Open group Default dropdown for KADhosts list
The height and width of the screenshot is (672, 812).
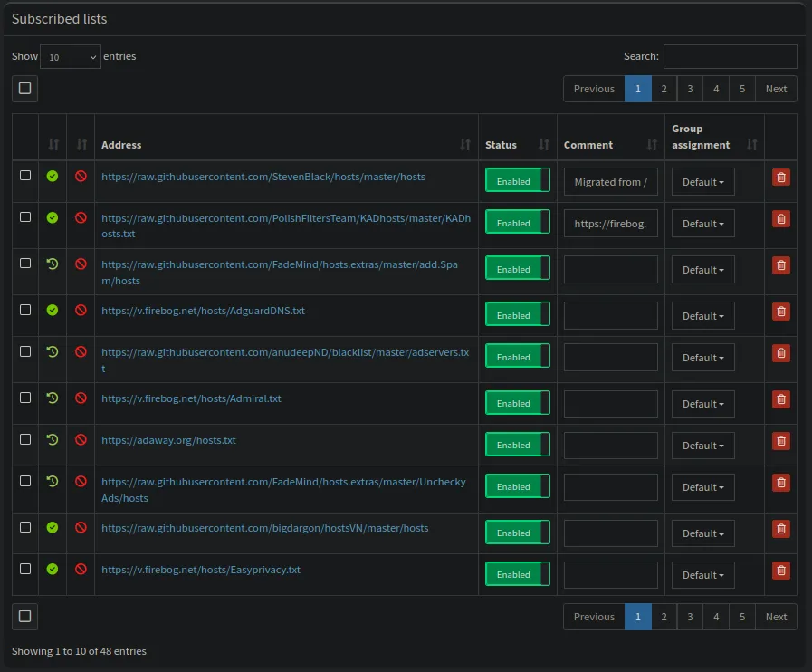point(702,224)
